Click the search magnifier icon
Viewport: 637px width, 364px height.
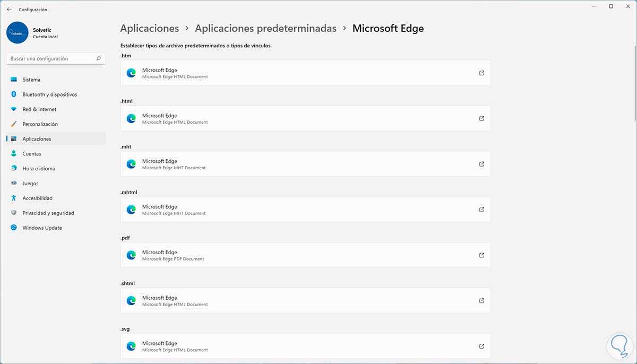point(99,59)
